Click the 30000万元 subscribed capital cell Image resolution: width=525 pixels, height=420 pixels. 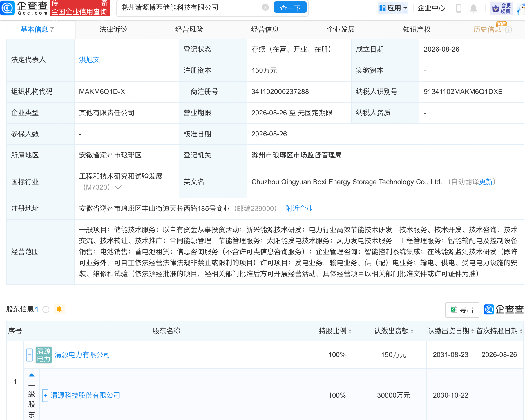(394, 395)
